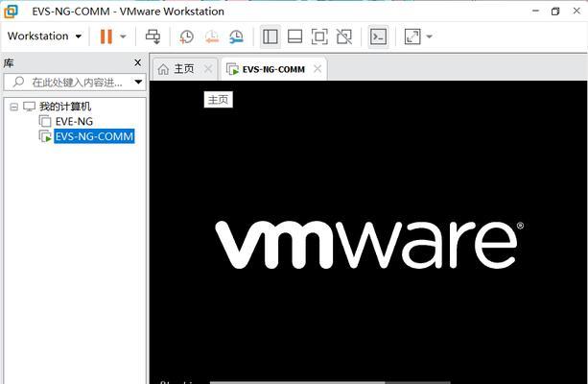Pause the virtual machine with the orange button
Viewport: 588px width, 384px height.
click(x=106, y=36)
